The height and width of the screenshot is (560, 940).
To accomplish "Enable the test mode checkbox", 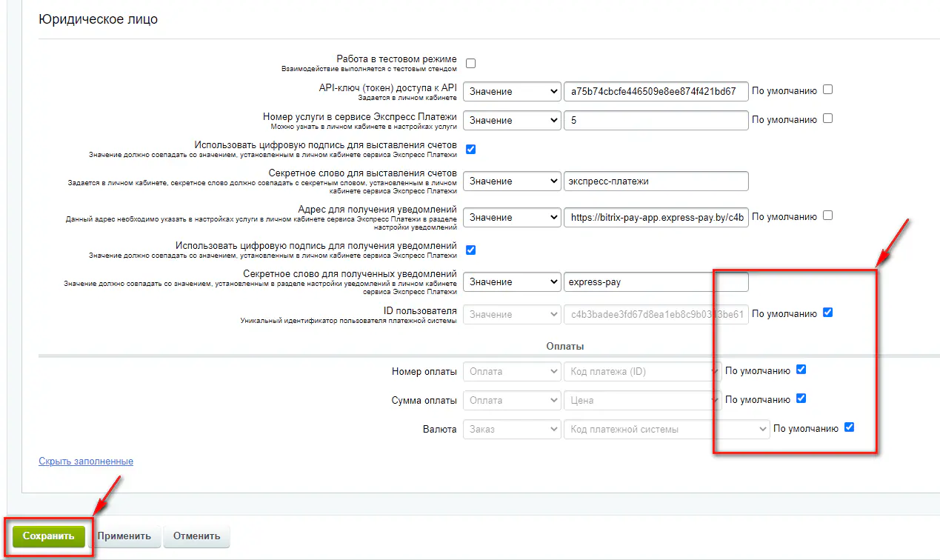I will [470, 63].
